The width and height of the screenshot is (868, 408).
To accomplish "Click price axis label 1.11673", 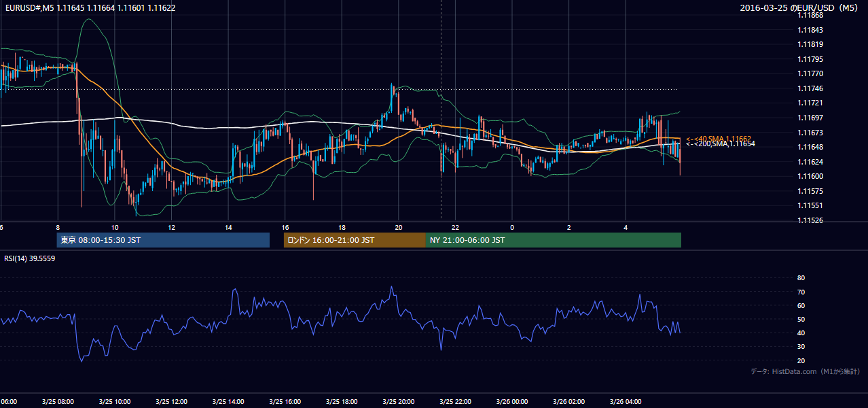I will coord(810,133).
